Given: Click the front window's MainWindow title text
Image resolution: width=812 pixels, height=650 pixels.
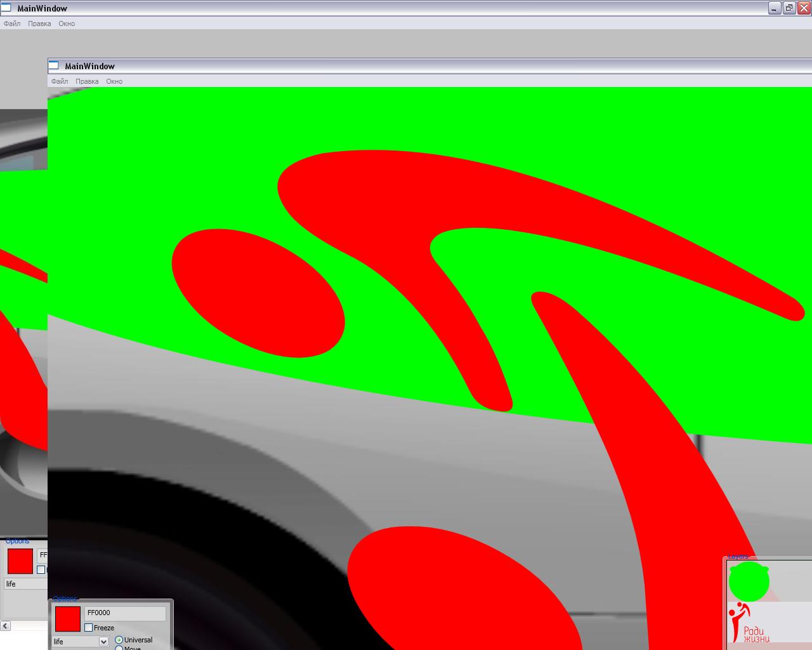Looking at the screenshot, I should tap(89, 66).
